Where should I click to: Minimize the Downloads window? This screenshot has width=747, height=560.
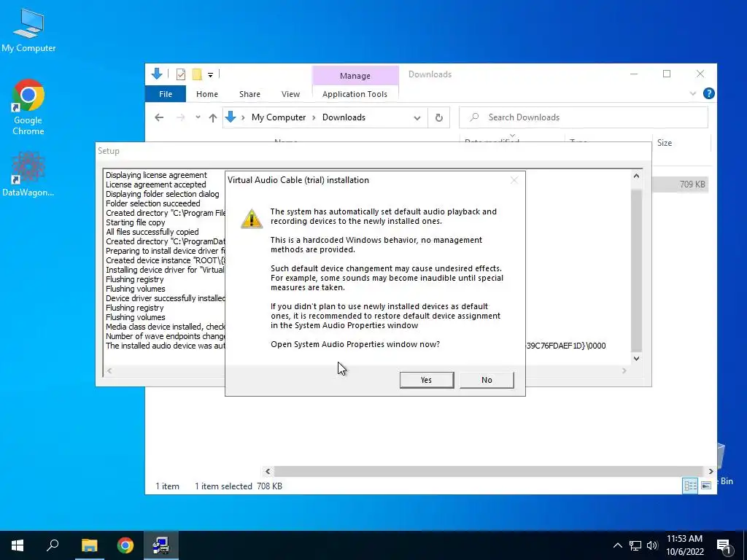pyautogui.click(x=634, y=74)
